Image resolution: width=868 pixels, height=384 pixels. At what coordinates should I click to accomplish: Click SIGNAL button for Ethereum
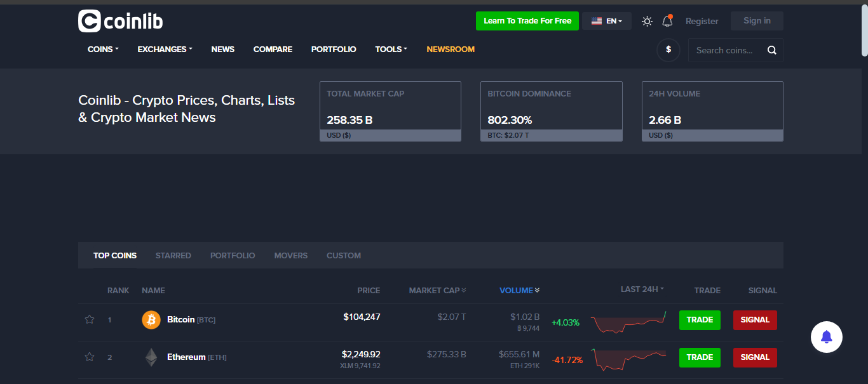click(x=755, y=357)
